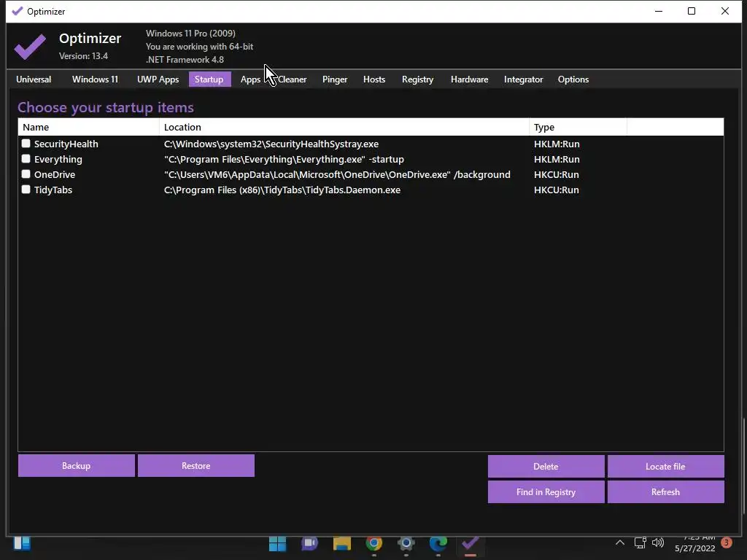Open the Windows Start menu icon

[x=277, y=543]
